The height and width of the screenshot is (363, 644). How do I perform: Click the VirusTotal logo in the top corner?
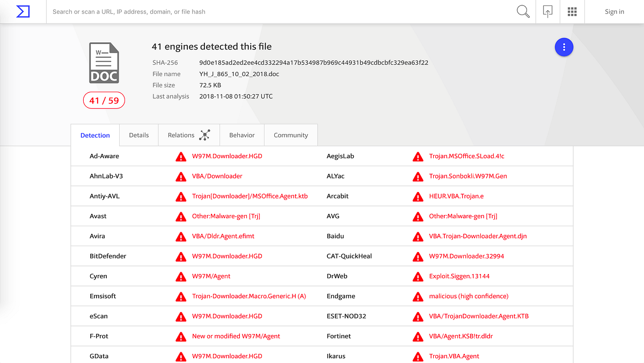[23, 11]
